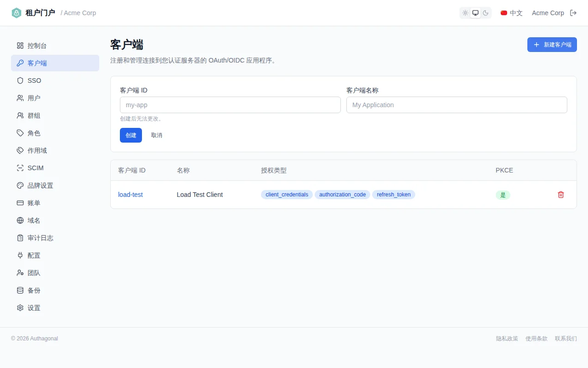588x368 pixels.
Task: Focus the 客户端名称 input field
Action: (x=457, y=105)
